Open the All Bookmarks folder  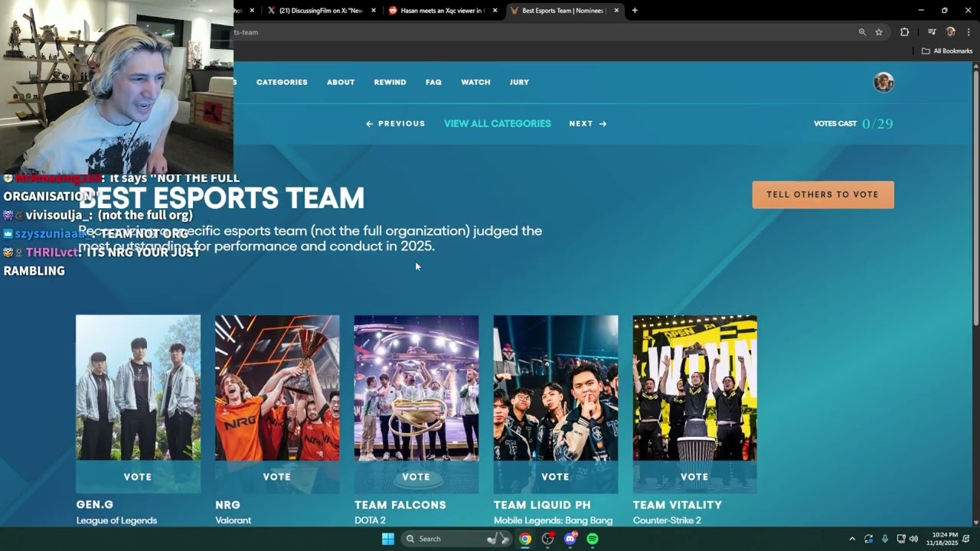(x=947, y=51)
